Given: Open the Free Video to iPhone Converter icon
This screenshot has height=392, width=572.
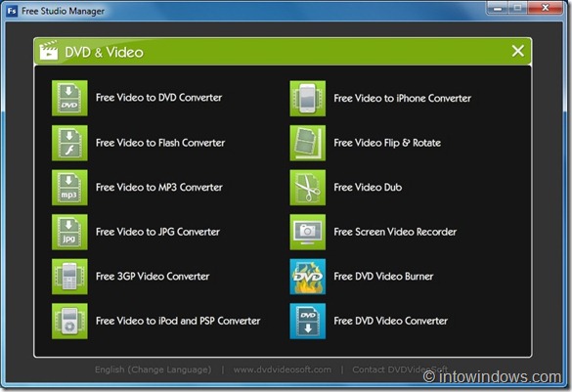Looking at the screenshot, I should (x=308, y=99).
